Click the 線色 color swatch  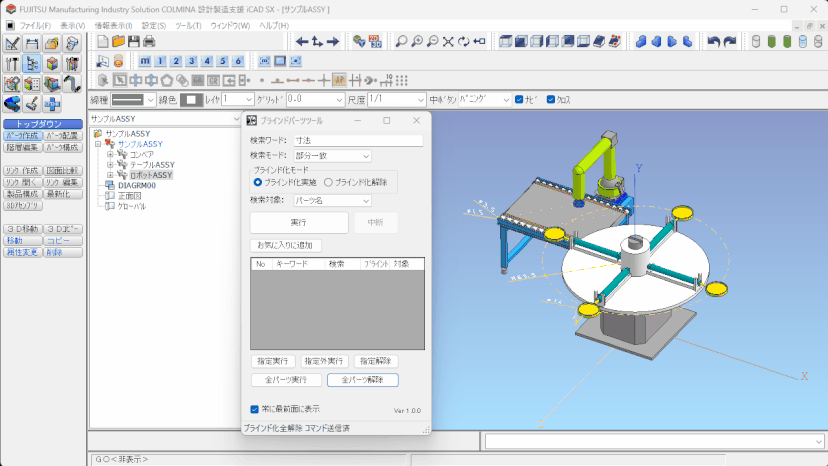coord(192,100)
